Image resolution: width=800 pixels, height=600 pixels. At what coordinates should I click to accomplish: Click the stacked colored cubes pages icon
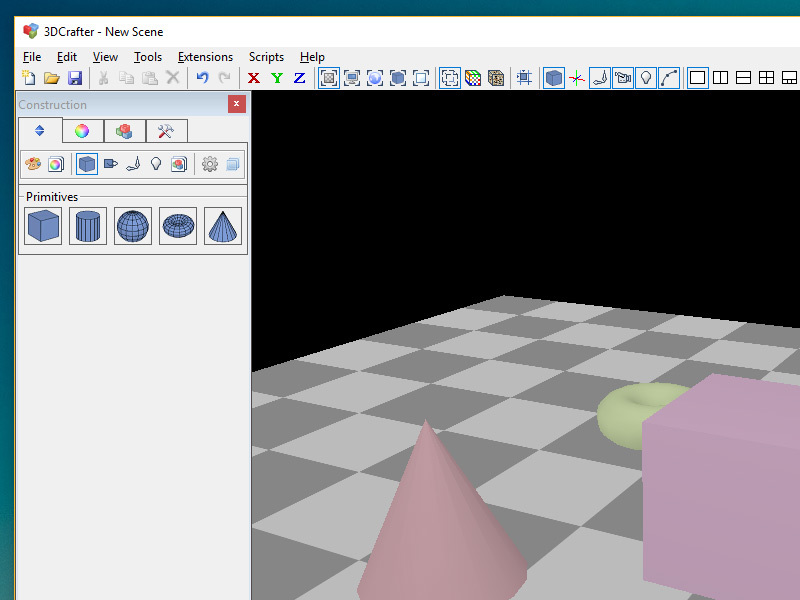click(179, 164)
